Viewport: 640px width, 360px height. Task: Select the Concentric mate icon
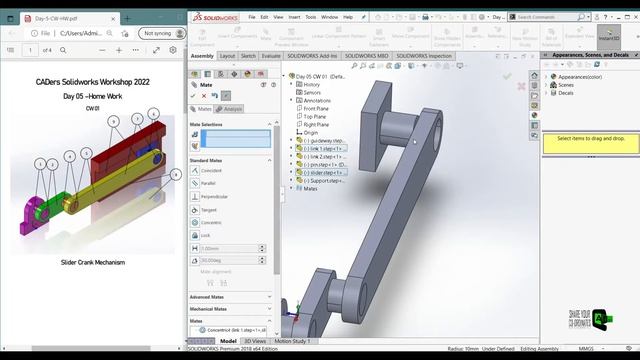tap(195, 222)
